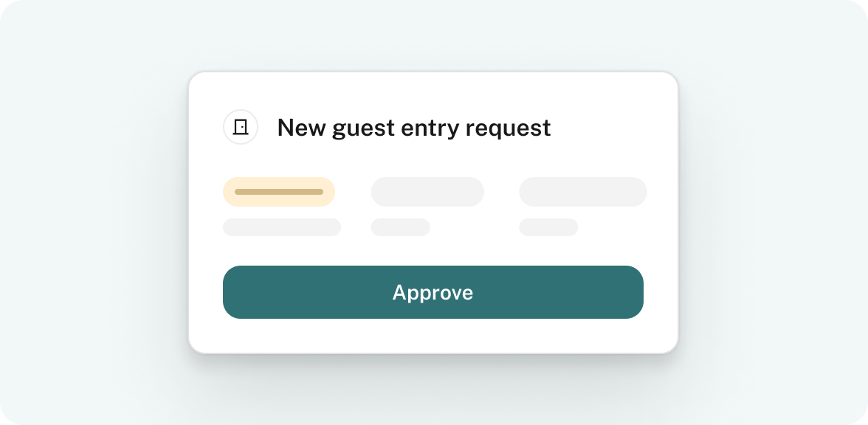This screenshot has width=868, height=425.
Task: Click the small gray pill under middle column
Action: [400, 227]
